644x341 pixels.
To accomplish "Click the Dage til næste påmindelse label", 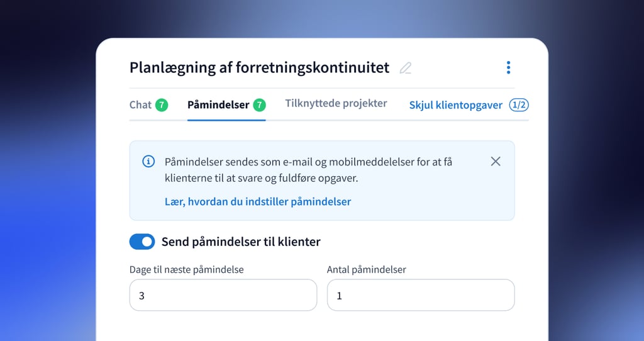I will coord(186,269).
